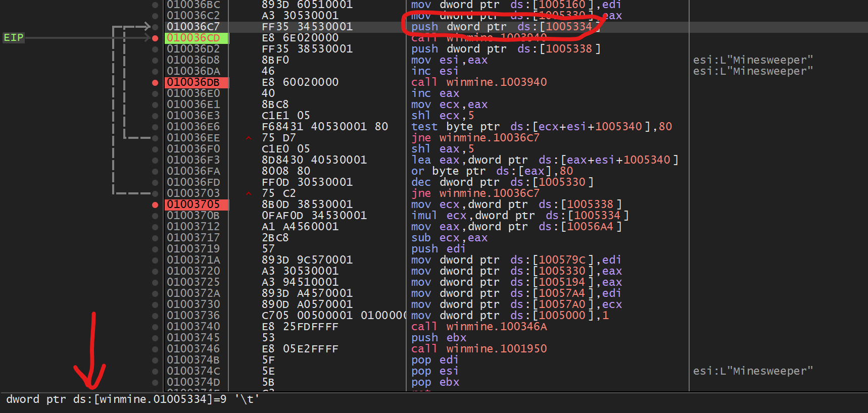This screenshot has width=868, height=413.
Task: Select the call winmine.1001950 instruction
Action: point(479,349)
